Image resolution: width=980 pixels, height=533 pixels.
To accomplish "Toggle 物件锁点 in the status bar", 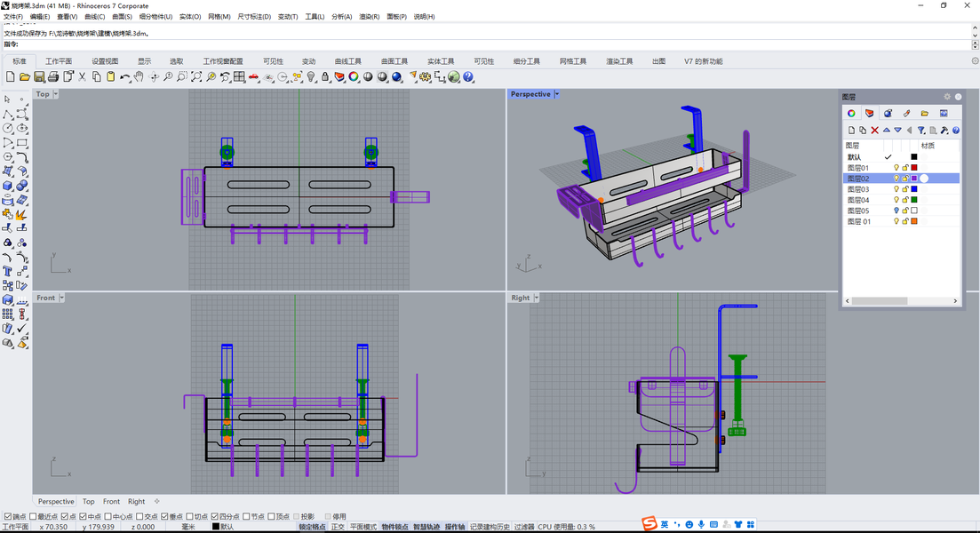I will [395, 527].
